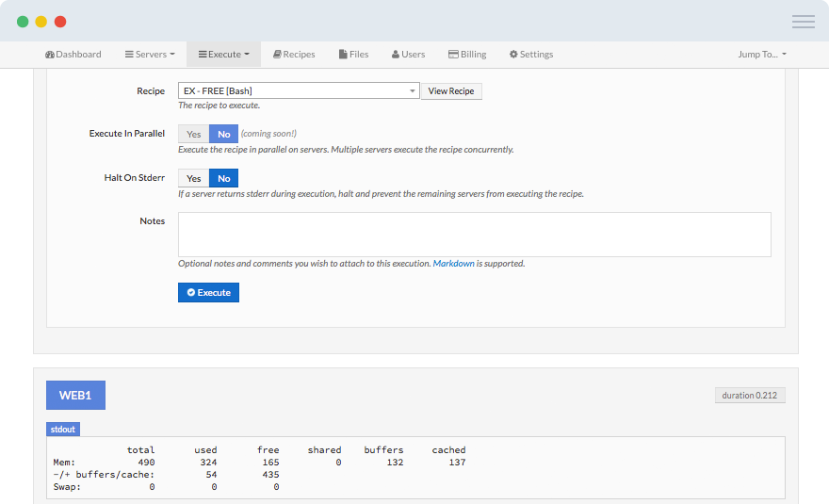Image resolution: width=829 pixels, height=504 pixels.
Task: Set Execute In Parallel to No
Action: pos(223,134)
